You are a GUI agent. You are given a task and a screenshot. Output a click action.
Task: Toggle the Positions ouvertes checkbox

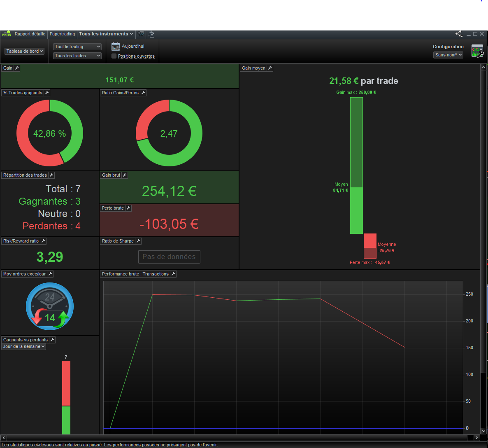(114, 56)
